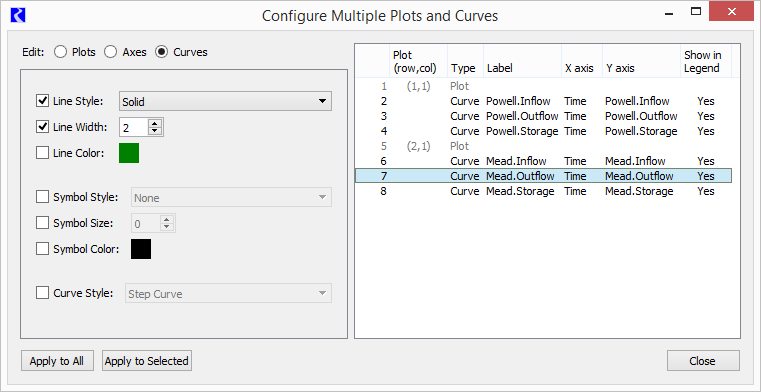This screenshot has width=761, height=392.
Task: Click the Apply to All button
Action: click(x=57, y=361)
